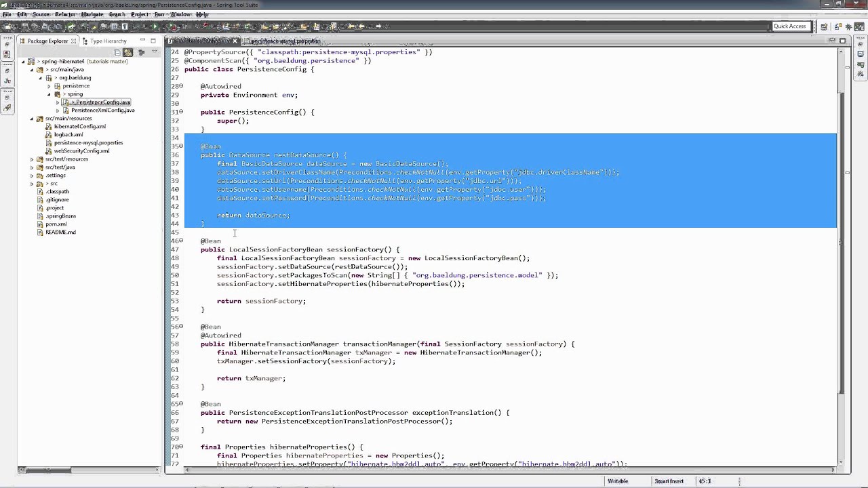Click Smart Insert in the status bar
Viewport: 868px width, 488px height.
click(669, 481)
